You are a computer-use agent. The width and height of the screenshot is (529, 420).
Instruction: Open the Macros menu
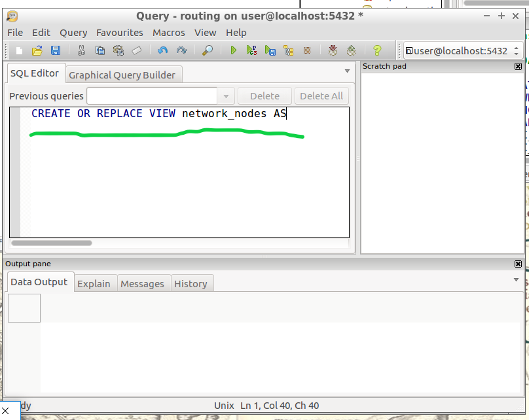pyautogui.click(x=169, y=32)
